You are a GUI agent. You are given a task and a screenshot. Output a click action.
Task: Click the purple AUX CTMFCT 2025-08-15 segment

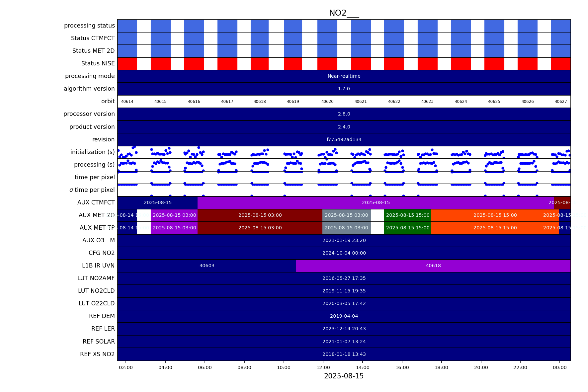(x=376, y=203)
